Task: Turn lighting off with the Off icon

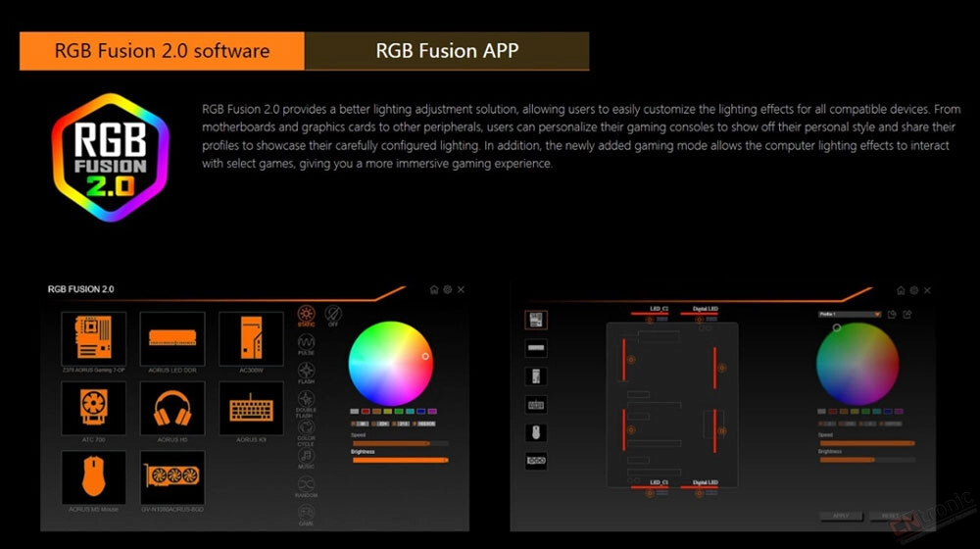Action: coord(333,315)
